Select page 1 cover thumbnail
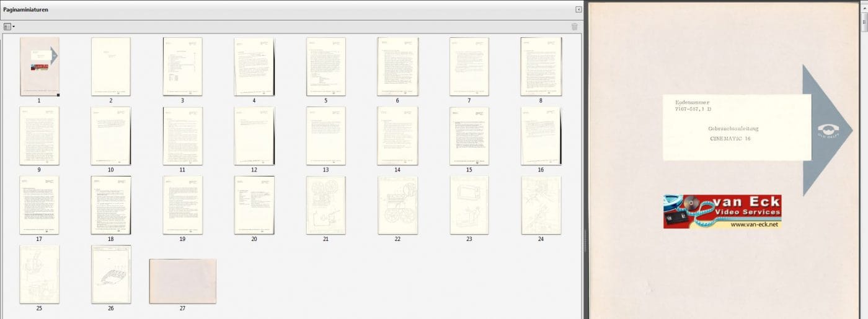 (39, 66)
